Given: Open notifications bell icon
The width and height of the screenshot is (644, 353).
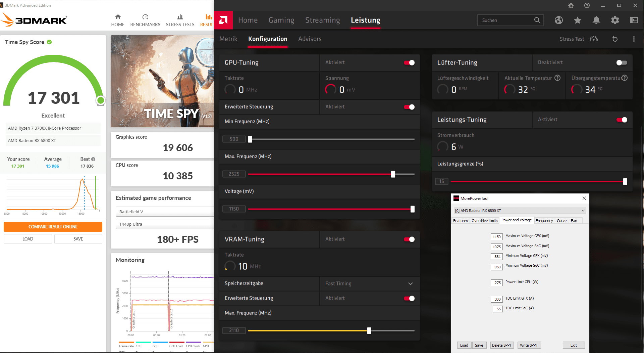Looking at the screenshot, I should (x=596, y=20).
